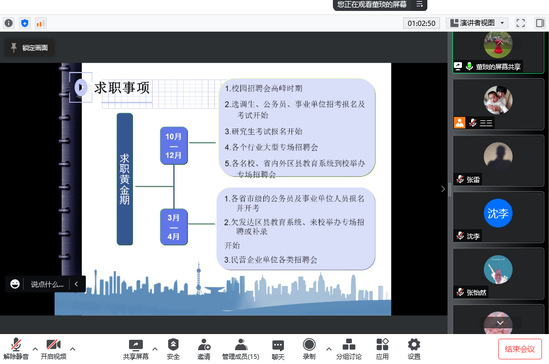Click the red End Meeting button
This screenshot has height=364, width=549.
520,349
